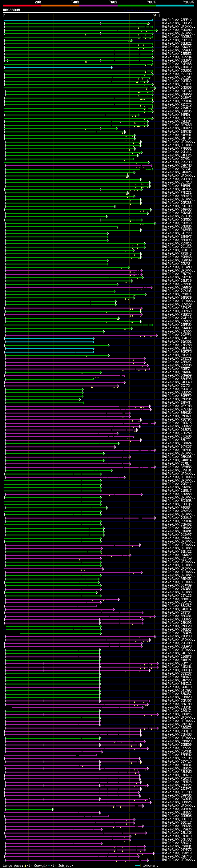Open the UniRef100_A2XXT5 hit
This screenshot has width=197, height=868.
(177, 104)
